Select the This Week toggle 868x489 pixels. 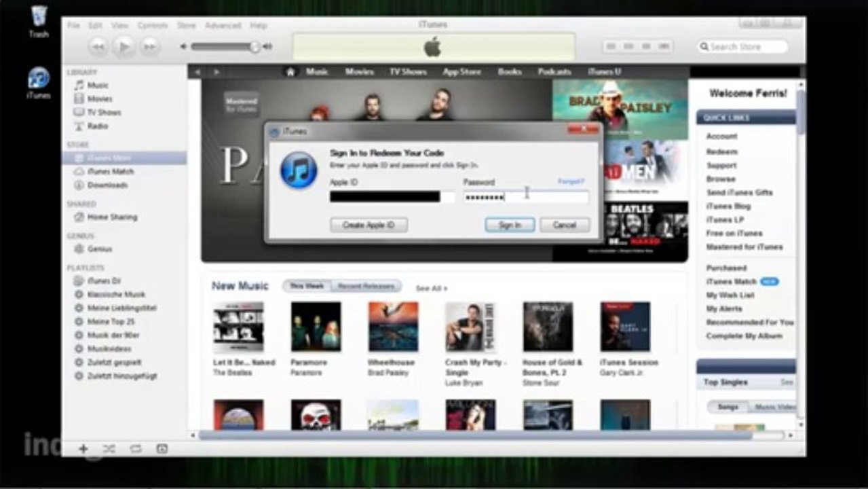(307, 286)
